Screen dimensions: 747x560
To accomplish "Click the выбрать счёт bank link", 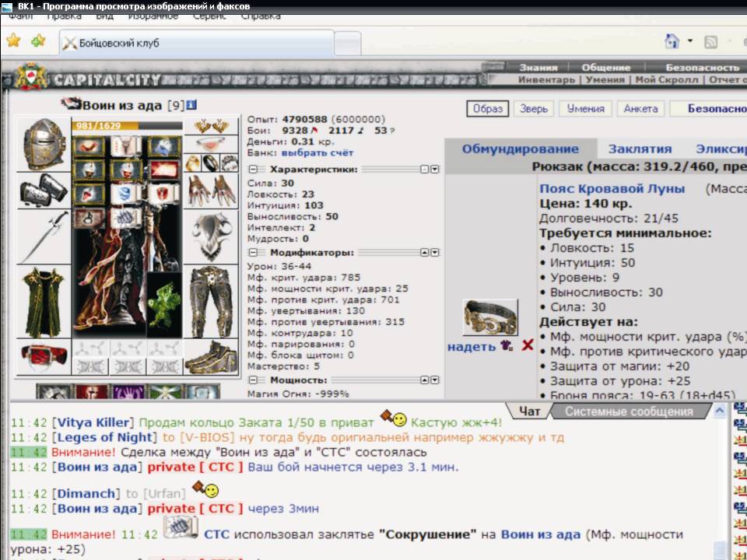I will click(317, 153).
